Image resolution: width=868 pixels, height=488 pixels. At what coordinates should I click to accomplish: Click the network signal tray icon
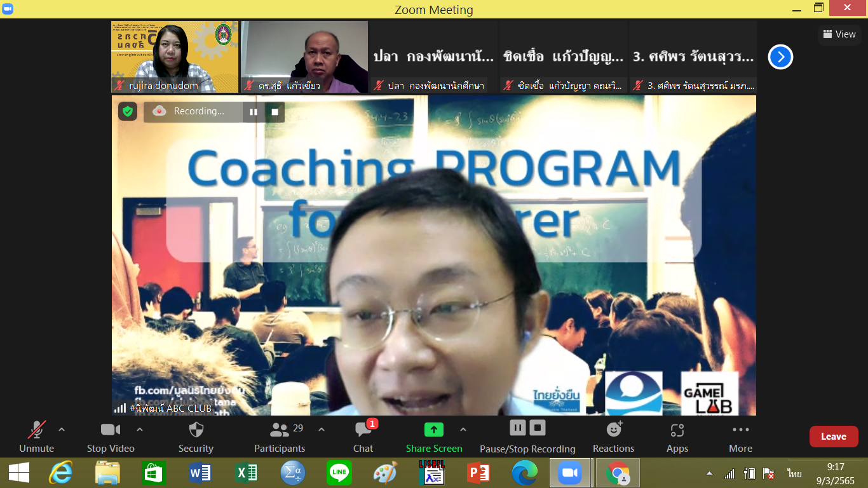pos(729,473)
